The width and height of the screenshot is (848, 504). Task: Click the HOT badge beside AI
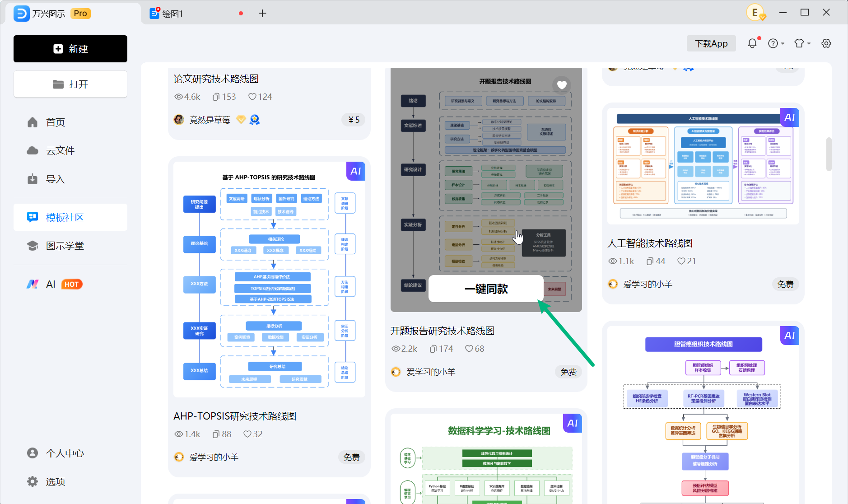coord(71,284)
